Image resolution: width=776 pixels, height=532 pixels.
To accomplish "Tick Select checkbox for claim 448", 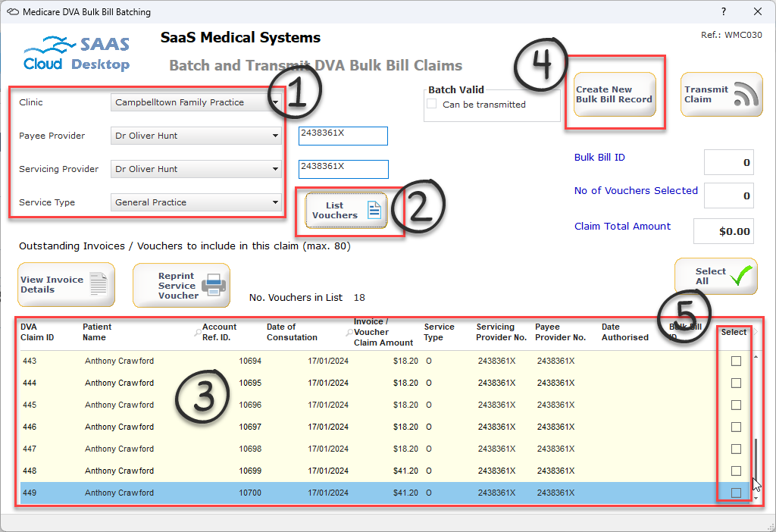I will (736, 471).
